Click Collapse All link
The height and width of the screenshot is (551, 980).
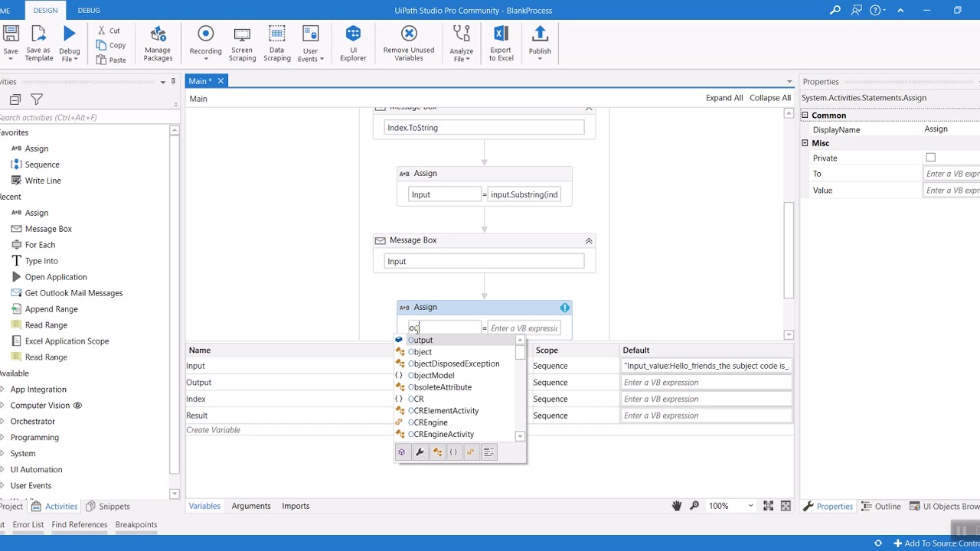click(770, 98)
